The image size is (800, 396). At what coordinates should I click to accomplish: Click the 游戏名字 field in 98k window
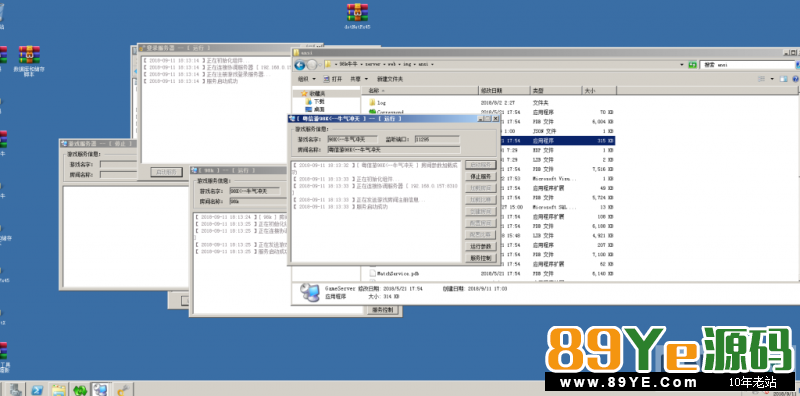(x=254, y=190)
